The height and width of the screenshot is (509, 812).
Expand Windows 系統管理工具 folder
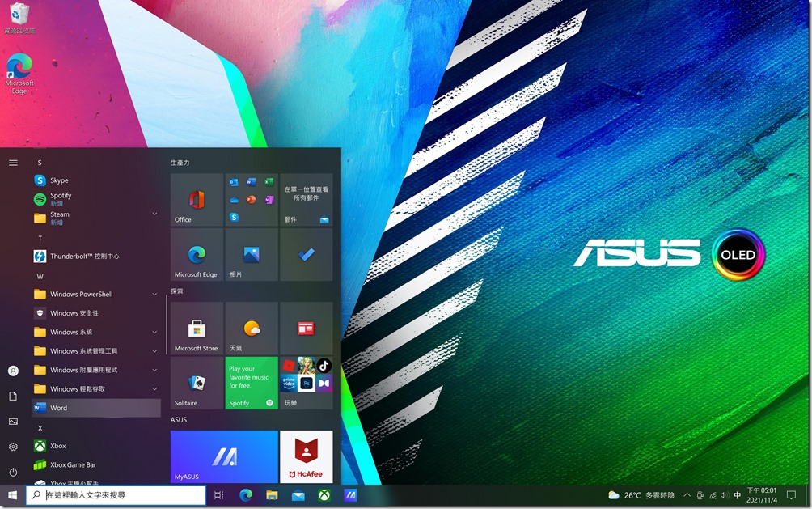154,351
